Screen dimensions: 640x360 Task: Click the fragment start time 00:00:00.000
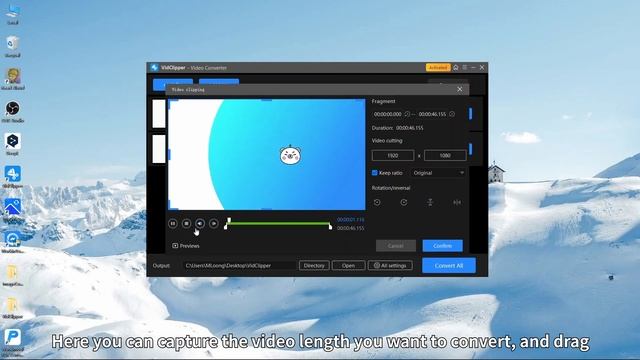click(387, 114)
